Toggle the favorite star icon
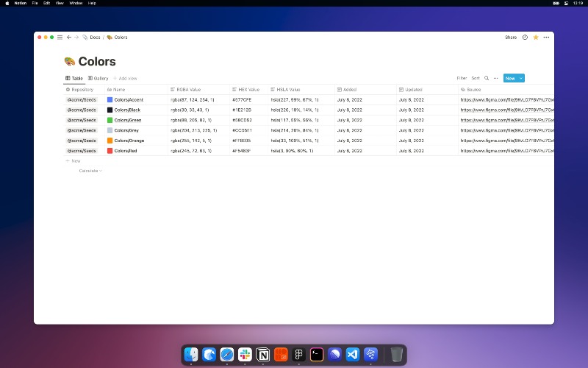 click(x=536, y=38)
